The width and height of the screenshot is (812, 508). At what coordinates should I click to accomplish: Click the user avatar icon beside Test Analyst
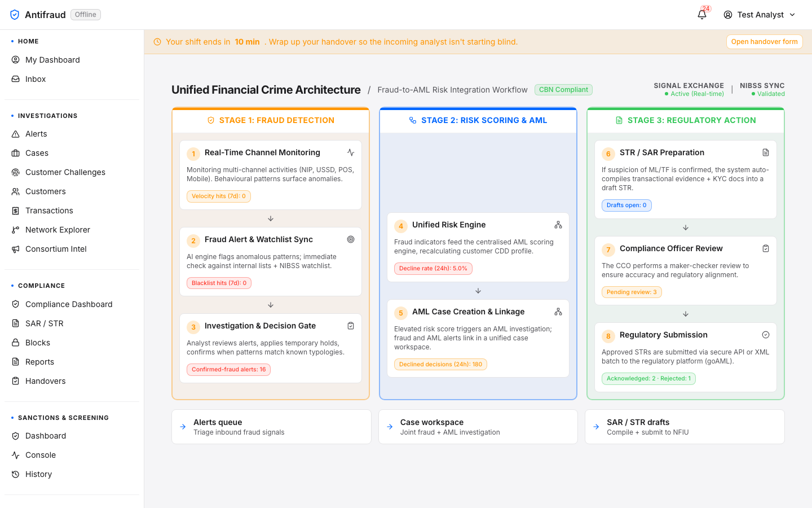tap(728, 15)
